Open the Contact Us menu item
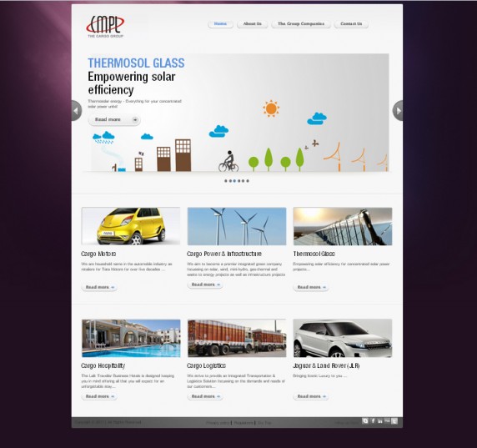The image size is (477, 448). (x=351, y=23)
